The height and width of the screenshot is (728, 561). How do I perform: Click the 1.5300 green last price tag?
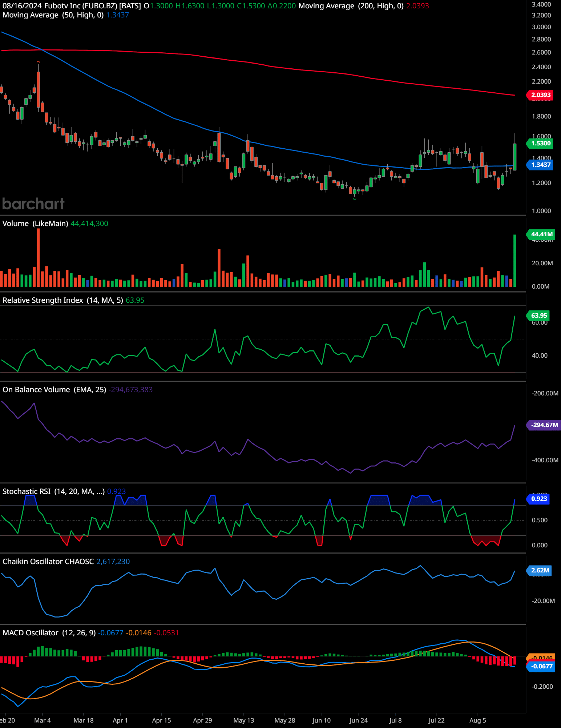(540, 143)
